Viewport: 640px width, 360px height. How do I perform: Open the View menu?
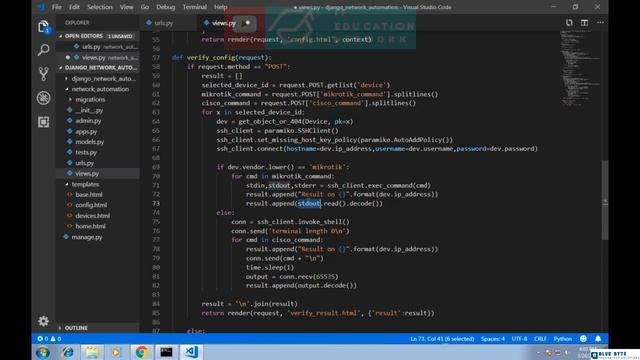(x=126, y=7)
